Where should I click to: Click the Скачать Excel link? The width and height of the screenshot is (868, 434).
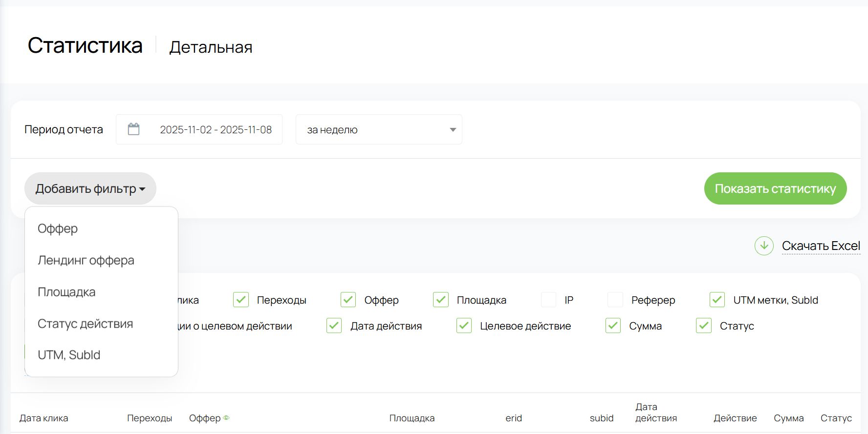point(821,246)
